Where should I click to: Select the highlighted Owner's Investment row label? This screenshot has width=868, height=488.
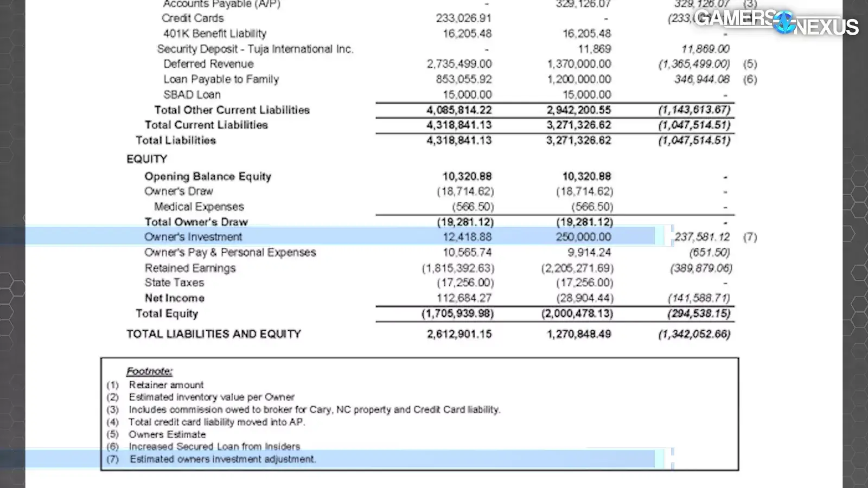[x=193, y=237]
